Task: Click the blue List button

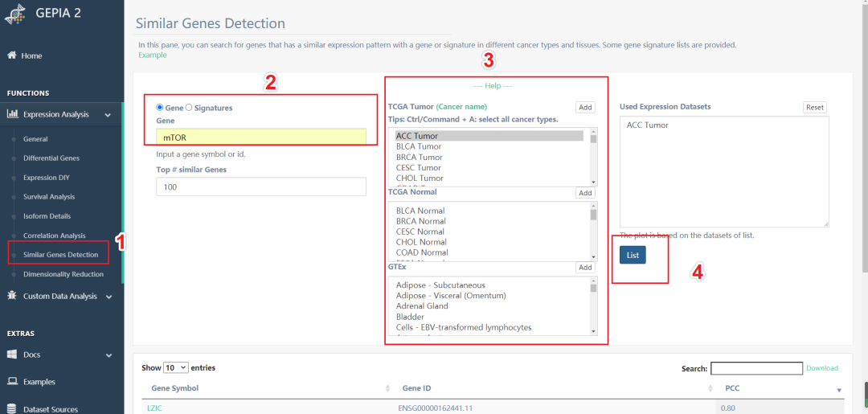Action: coord(633,255)
